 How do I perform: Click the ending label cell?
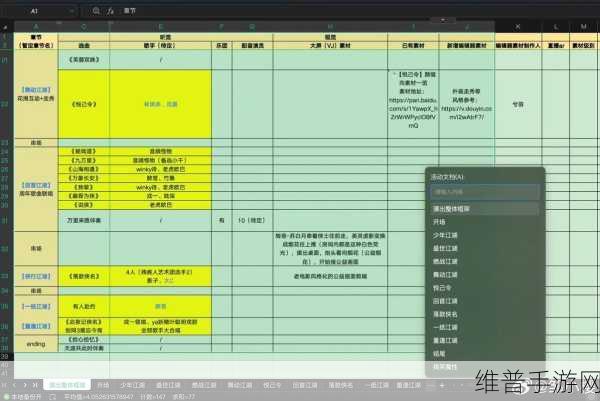[36, 344]
